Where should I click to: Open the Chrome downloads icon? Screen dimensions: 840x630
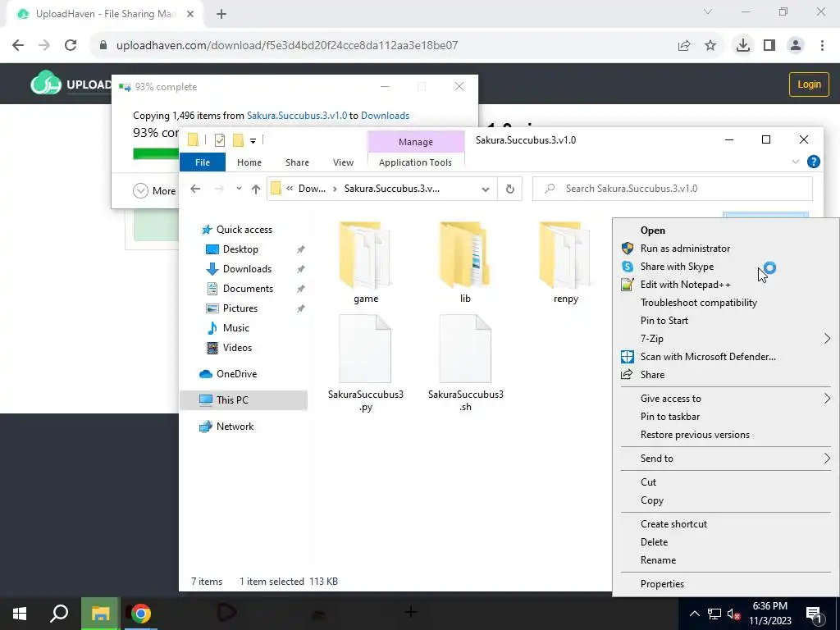pyautogui.click(x=742, y=46)
